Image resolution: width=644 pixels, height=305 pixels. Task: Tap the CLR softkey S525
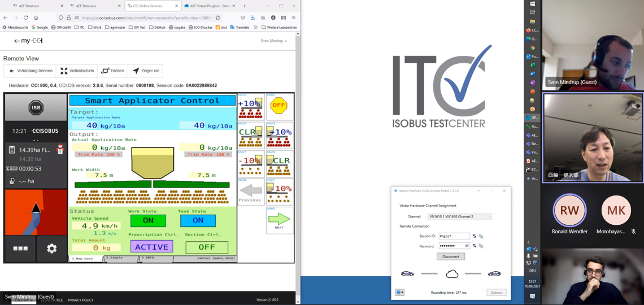tap(280, 163)
